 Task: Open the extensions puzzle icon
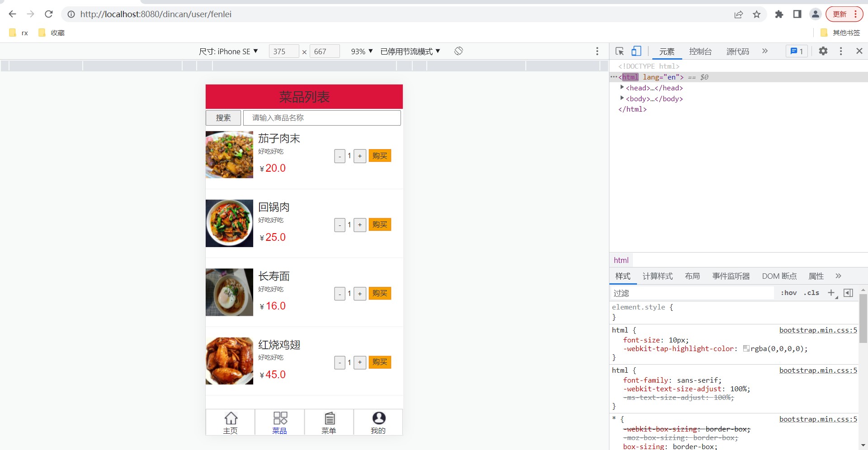click(x=779, y=14)
